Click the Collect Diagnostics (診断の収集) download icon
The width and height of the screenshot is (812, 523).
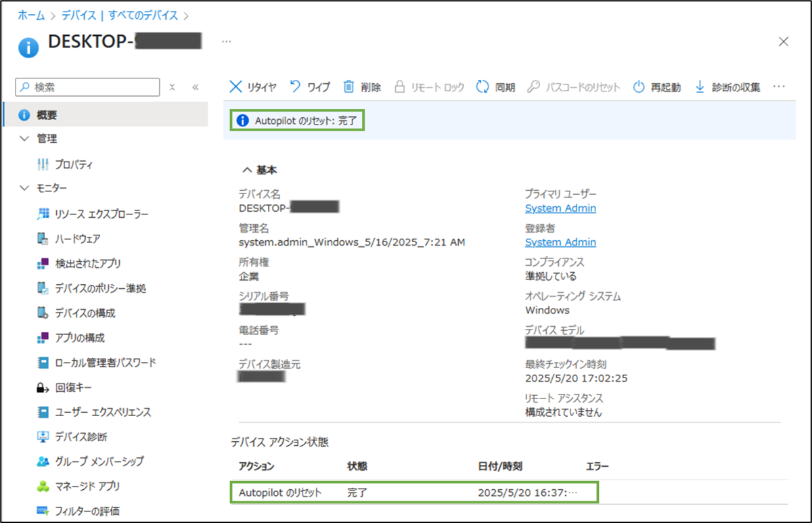700,87
